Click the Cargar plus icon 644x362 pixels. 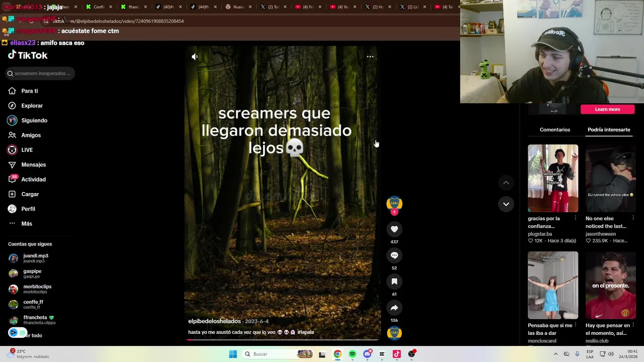click(x=12, y=194)
